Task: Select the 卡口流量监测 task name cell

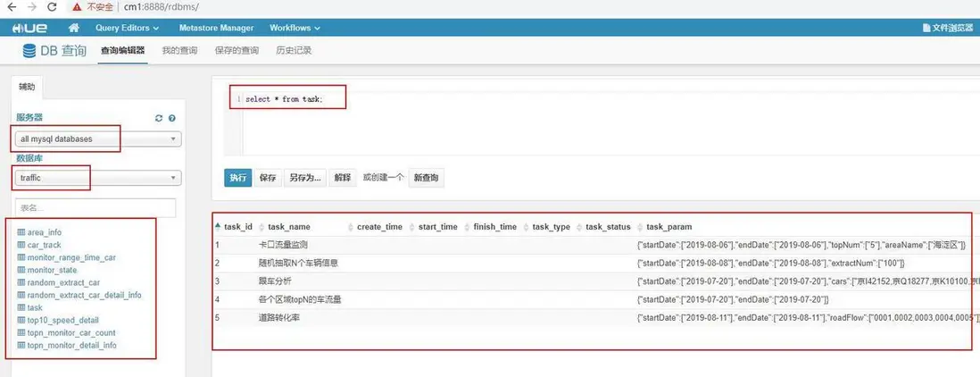Action: pos(283,245)
